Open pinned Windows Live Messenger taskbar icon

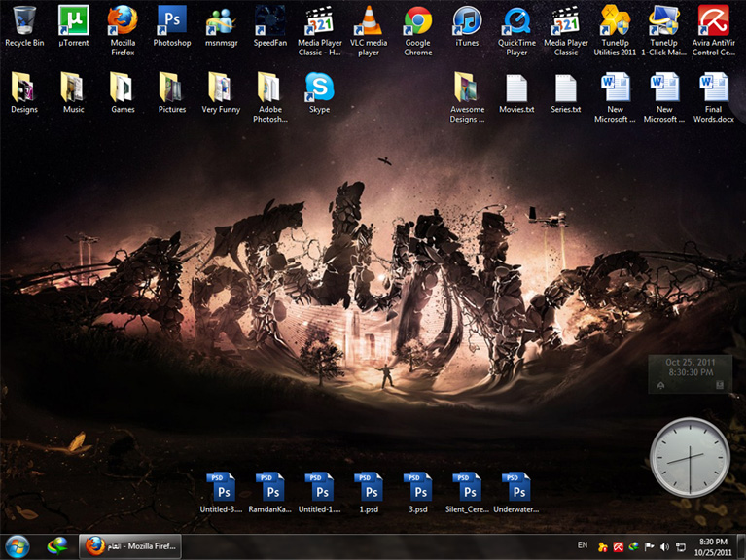[57, 546]
